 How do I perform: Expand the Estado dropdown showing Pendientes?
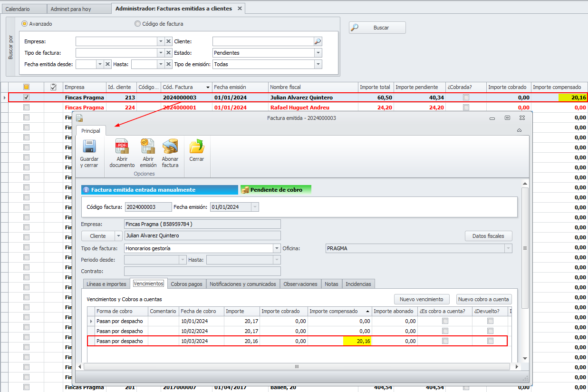click(318, 53)
